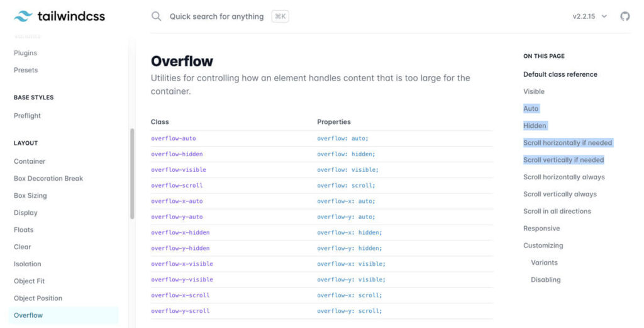Open the Plugins sidebar page
Screen dimensions: 644x328
click(x=25, y=53)
